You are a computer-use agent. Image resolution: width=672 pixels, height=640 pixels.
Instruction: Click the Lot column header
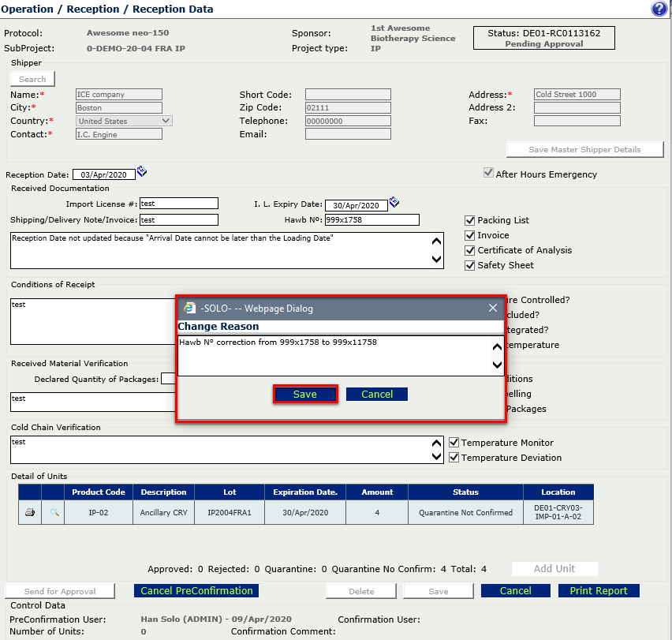coord(230,492)
